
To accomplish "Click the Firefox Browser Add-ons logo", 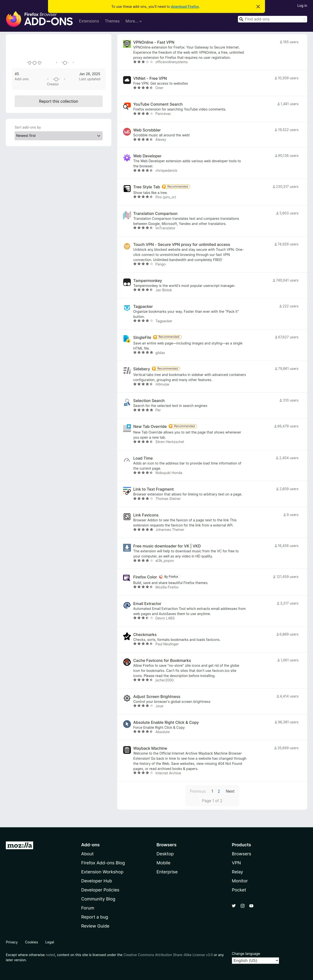I will click(39, 19).
